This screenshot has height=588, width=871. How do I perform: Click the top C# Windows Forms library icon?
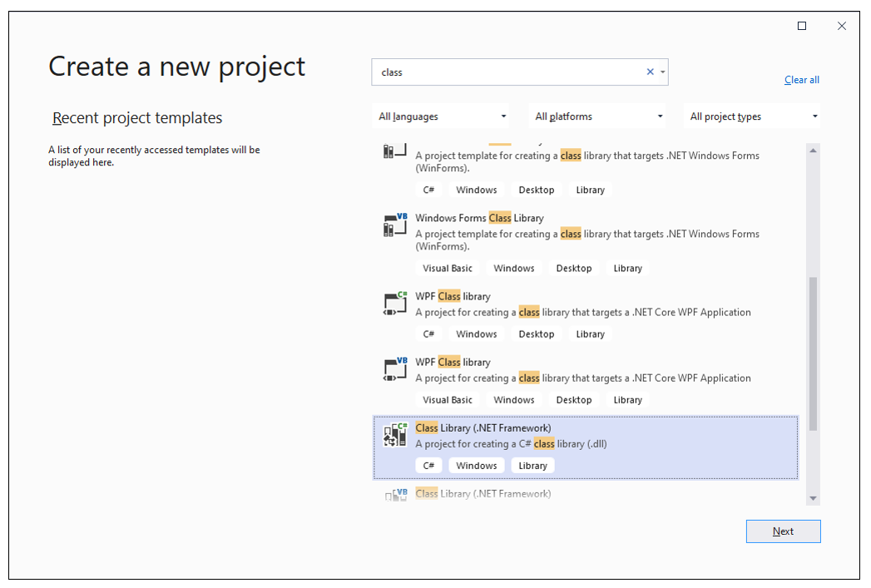point(395,151)
